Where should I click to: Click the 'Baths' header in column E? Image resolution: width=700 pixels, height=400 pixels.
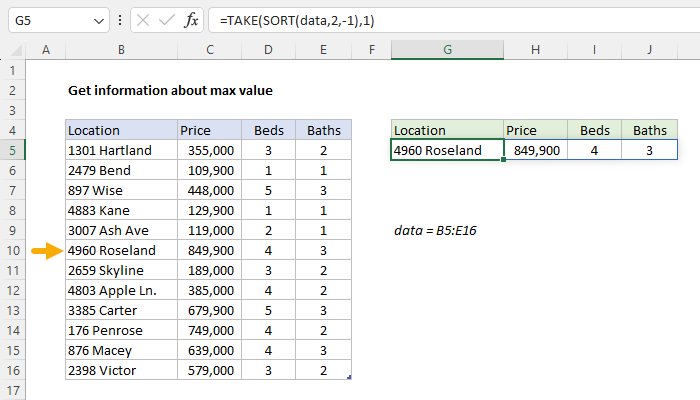point(323,130)
